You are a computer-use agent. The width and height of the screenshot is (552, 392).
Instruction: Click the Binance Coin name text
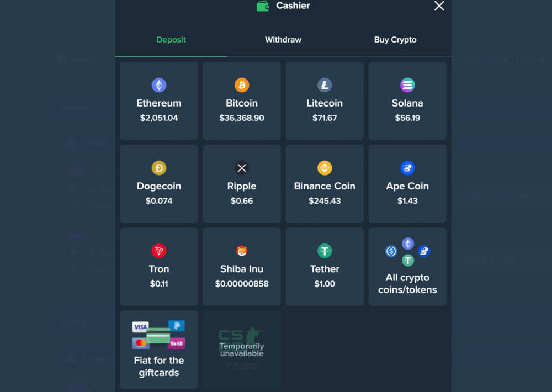[325, 186]
